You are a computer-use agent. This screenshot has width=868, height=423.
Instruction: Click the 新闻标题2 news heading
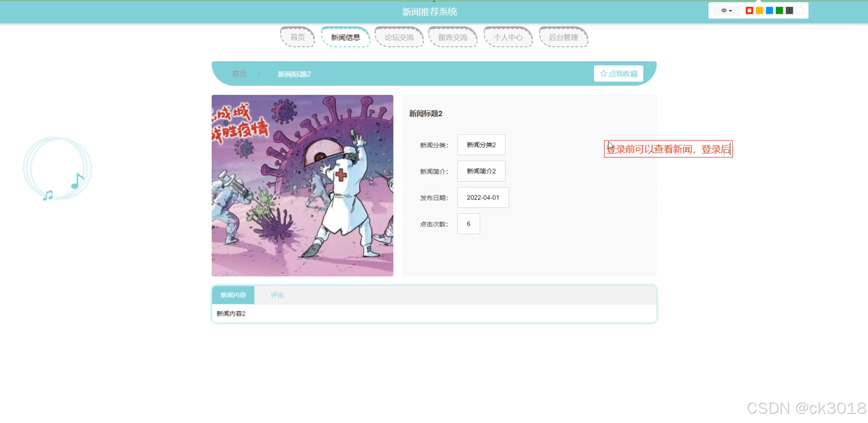(426, 114)
